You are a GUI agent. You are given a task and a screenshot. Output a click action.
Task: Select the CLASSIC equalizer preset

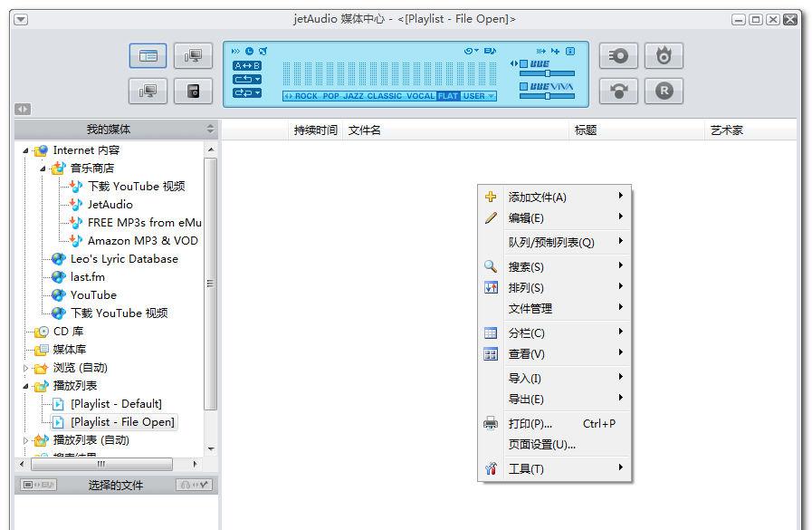tap(384, 96)
